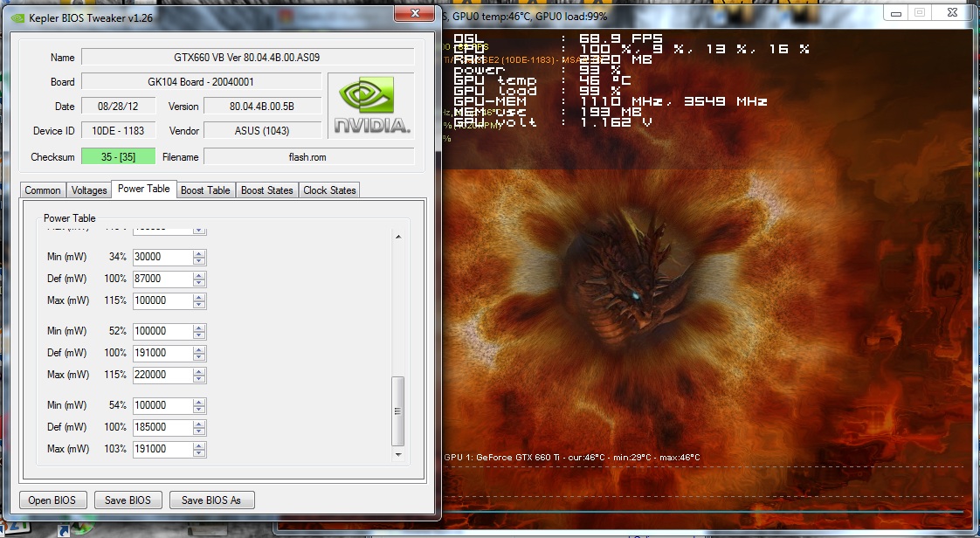
Task: Edit the 52% Min 100000 field
Action: (162, 331)
